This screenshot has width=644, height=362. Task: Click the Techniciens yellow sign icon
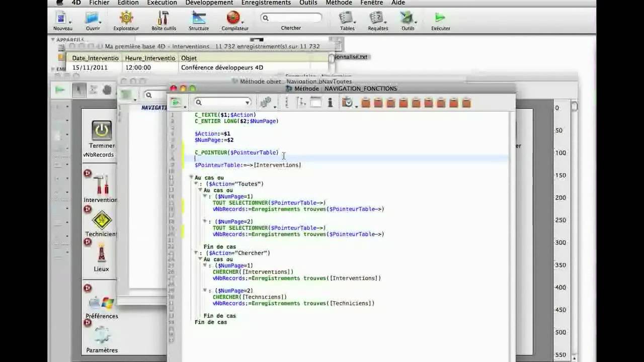102,220
